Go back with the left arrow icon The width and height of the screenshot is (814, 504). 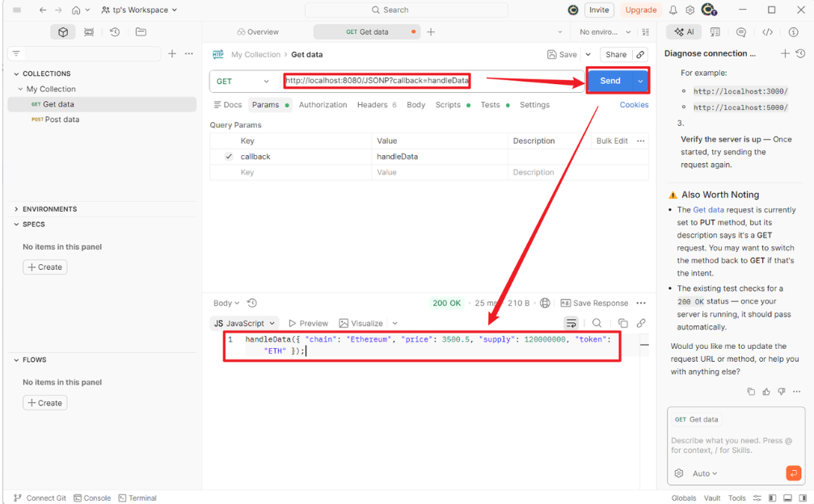(x=43, y=10)
